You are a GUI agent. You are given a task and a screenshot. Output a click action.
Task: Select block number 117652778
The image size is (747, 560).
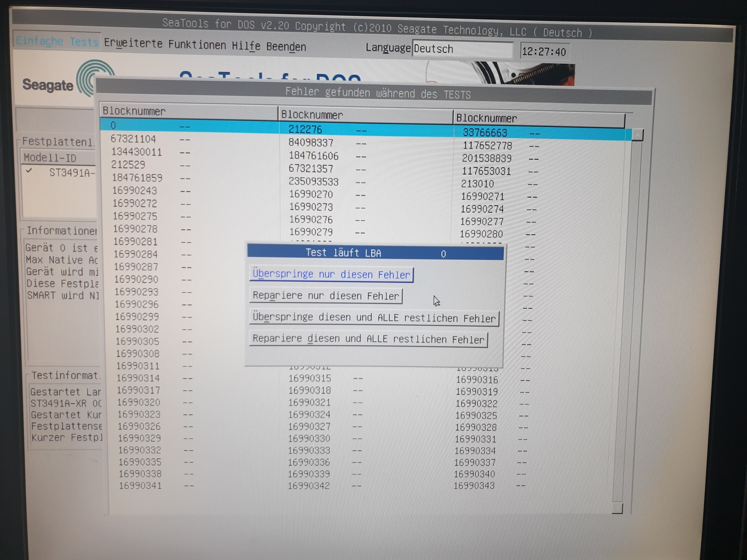(487, 146)
